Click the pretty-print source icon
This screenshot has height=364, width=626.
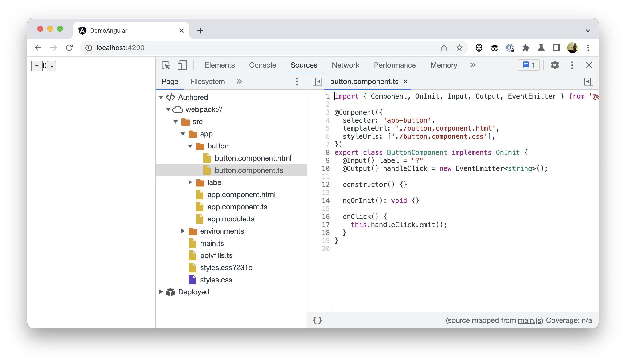[x=318, y=320]
